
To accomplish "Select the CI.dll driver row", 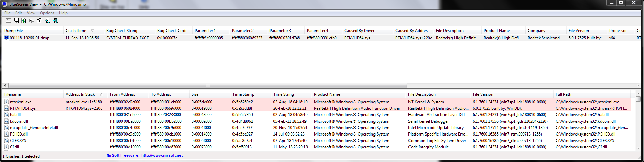I will pyautogui.click(x=317, y=147).
